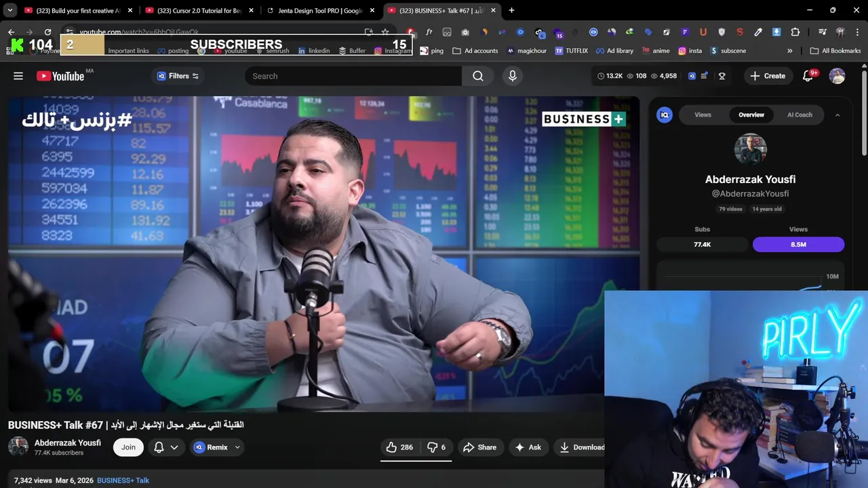Open the media control icon in toolbar

822,32
